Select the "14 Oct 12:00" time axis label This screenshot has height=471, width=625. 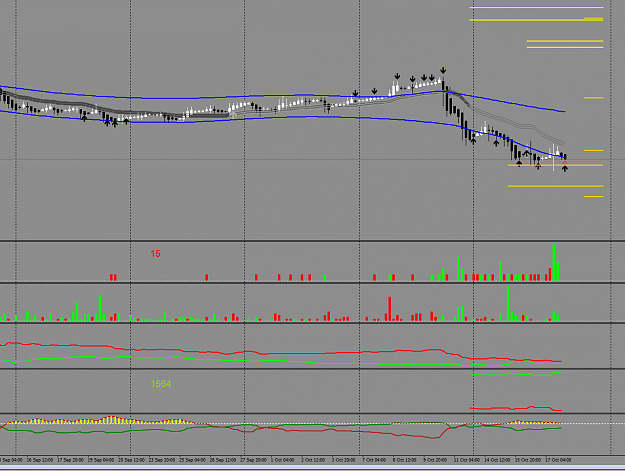(x=497, y=460)
